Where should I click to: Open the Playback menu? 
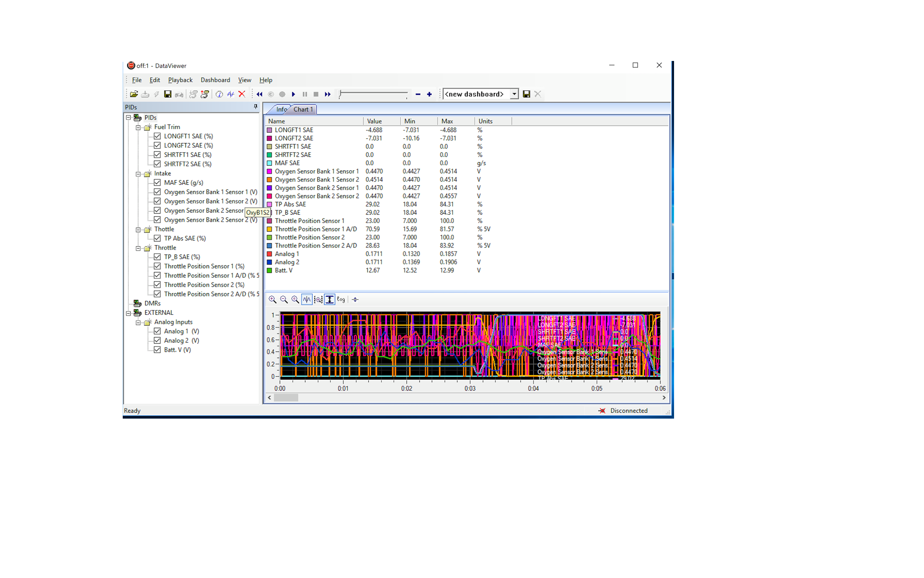[180, 80]
